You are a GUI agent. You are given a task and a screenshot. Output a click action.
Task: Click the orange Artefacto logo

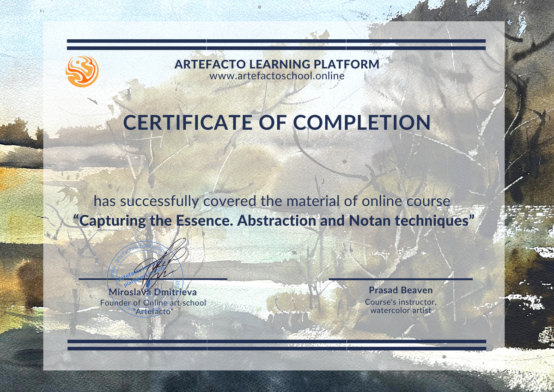click(x=82, y=71)
